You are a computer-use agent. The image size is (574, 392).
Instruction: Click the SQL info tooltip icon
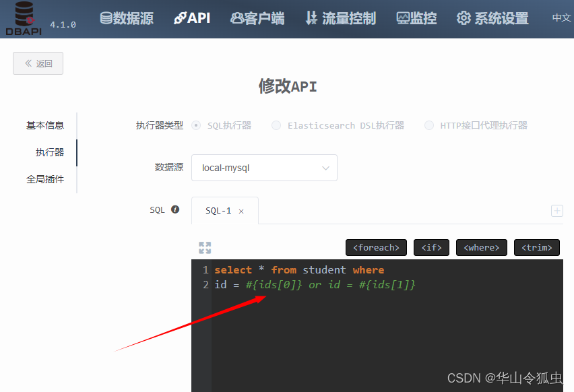click(x=175, y=209)
